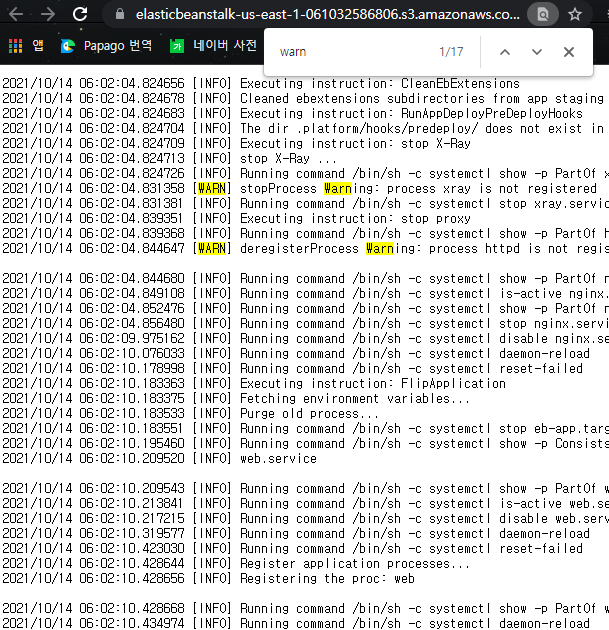Screen dimensions: 609x630
Task: Close the find-in-page bar
Action: tap(568, 52)
